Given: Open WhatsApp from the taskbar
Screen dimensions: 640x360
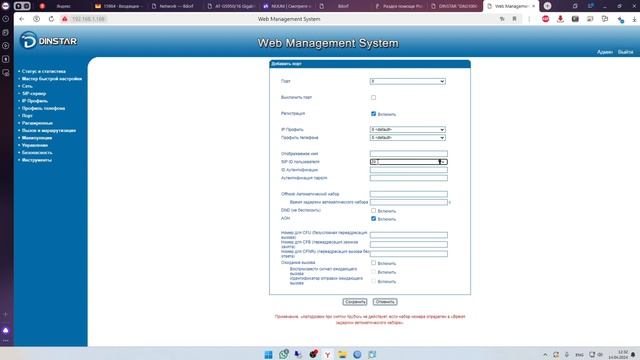Looking at the screenshot, I should [283, 354].
